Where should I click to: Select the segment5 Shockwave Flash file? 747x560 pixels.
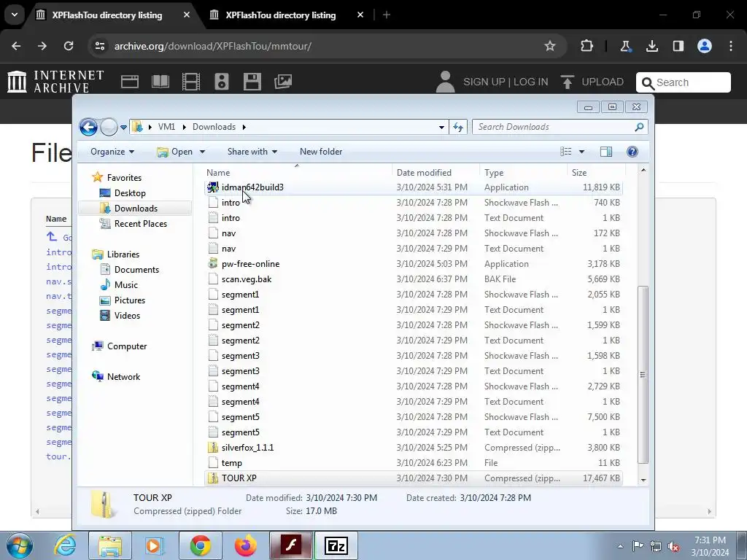tap(413, 417)
